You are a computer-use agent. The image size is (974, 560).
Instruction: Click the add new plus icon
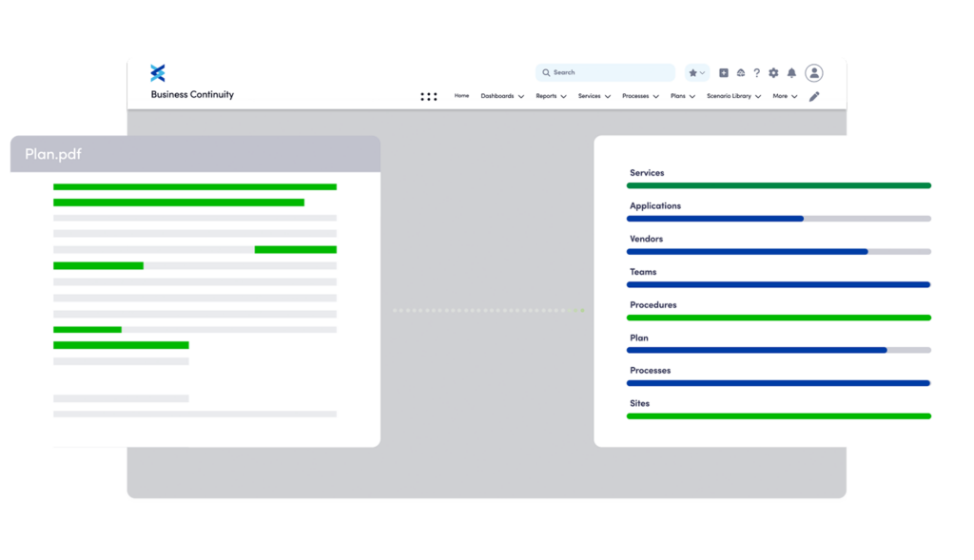pos(723,73)
